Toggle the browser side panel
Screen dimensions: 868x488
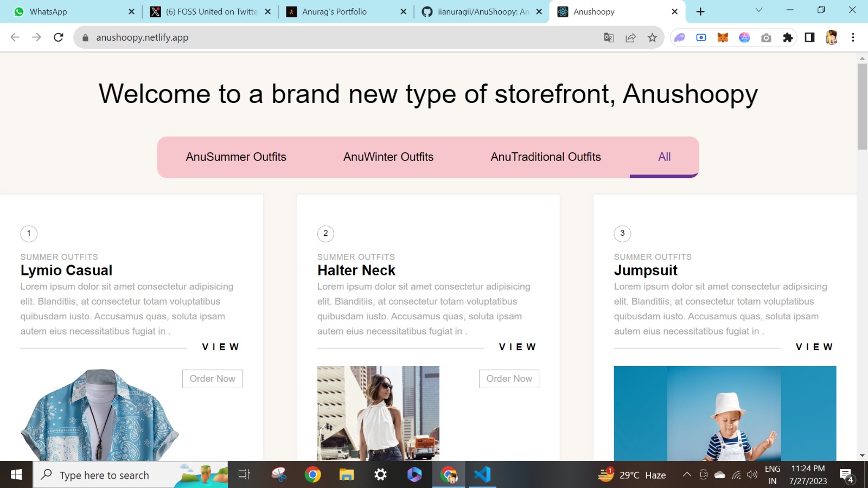pos(809,37)
